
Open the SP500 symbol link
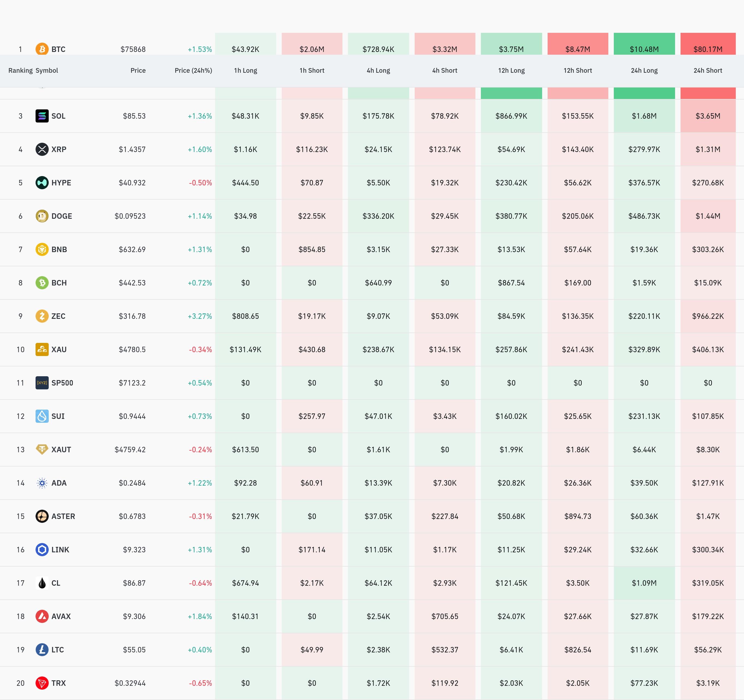tap(62, 383)
